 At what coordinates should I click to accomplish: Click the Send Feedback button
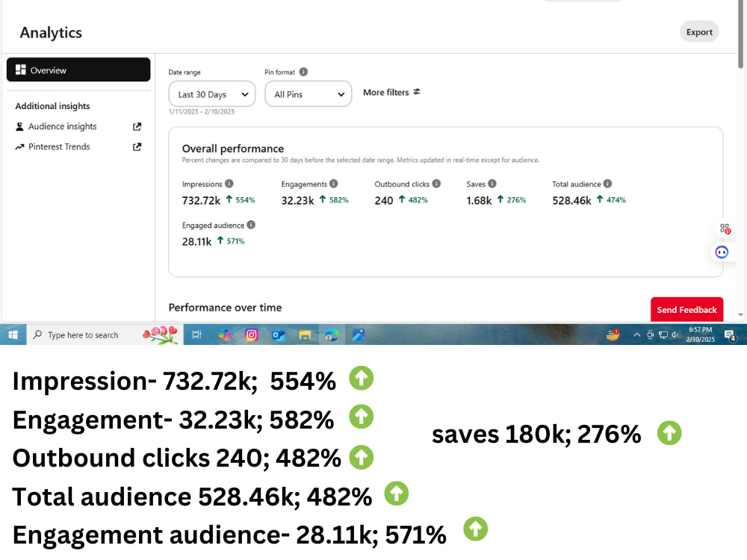(x=686, y=310)
